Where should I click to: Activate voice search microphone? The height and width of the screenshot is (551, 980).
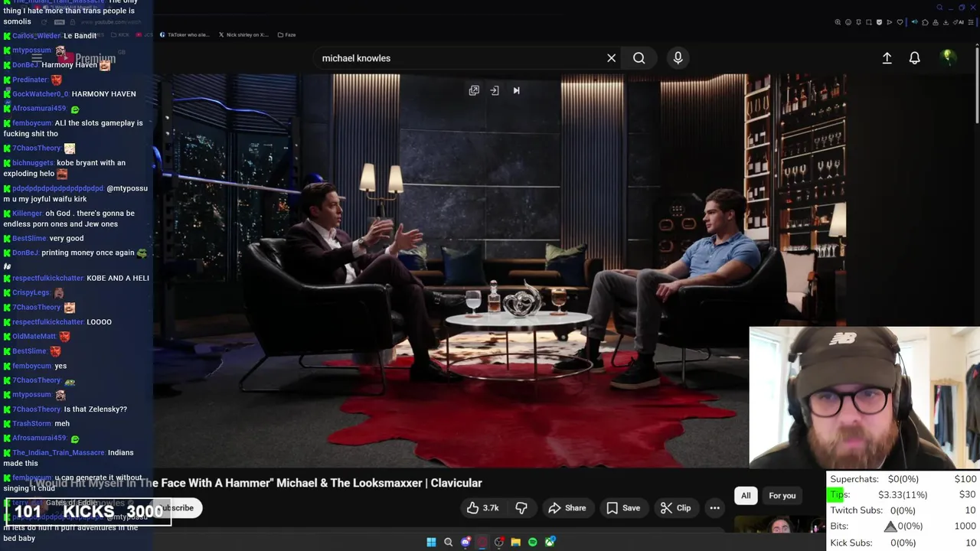coord(678,58)
